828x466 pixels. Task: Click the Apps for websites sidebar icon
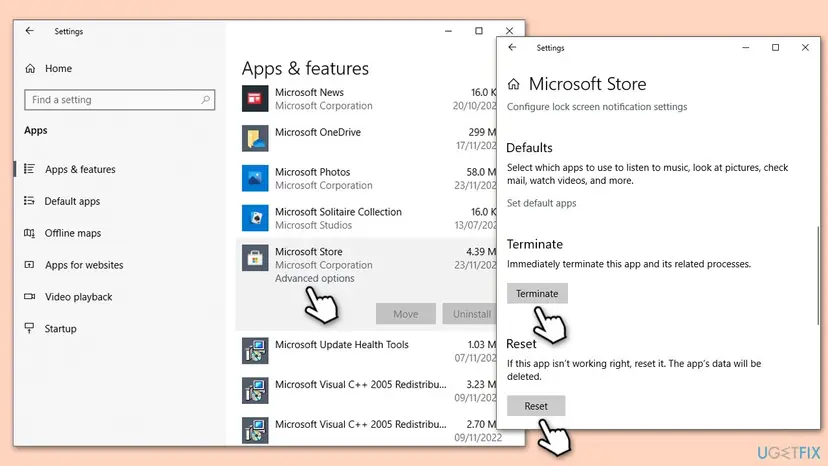click(x=30, y=265)
